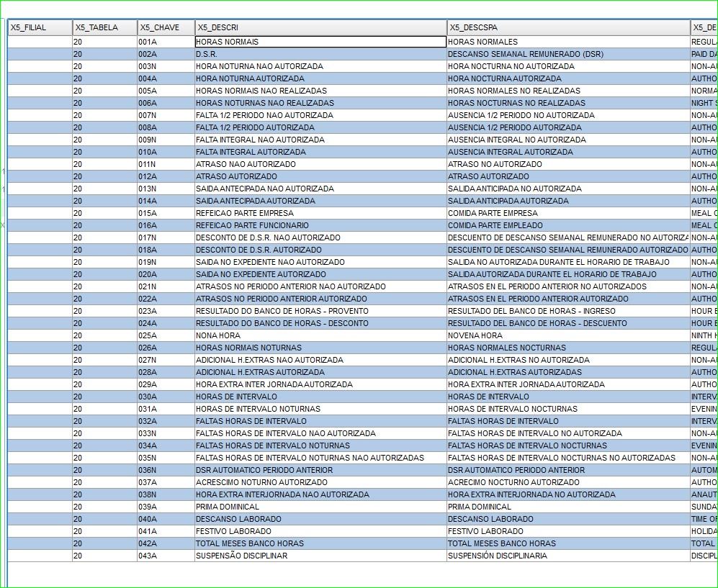Select NONA HORA cell

point(321,335)
